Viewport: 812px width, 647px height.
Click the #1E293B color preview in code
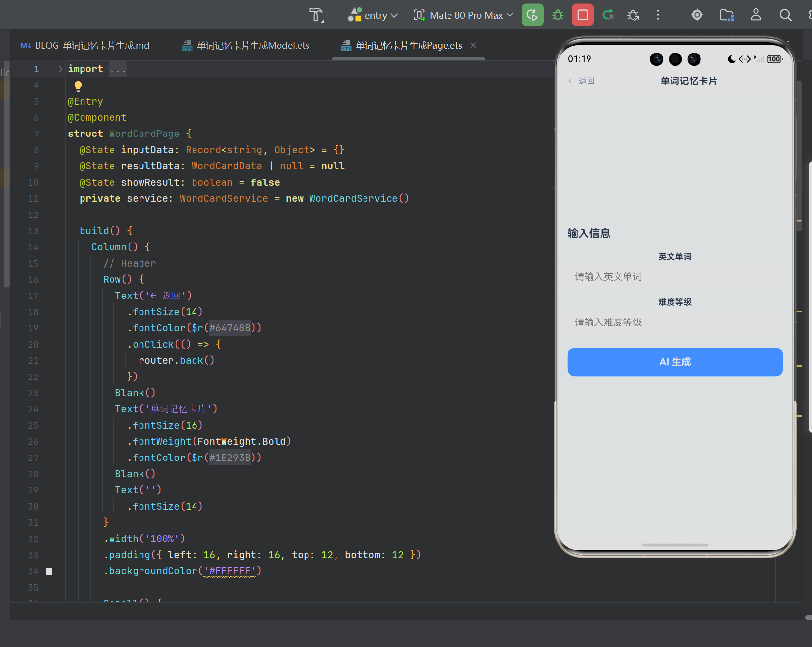coord(230,458)
